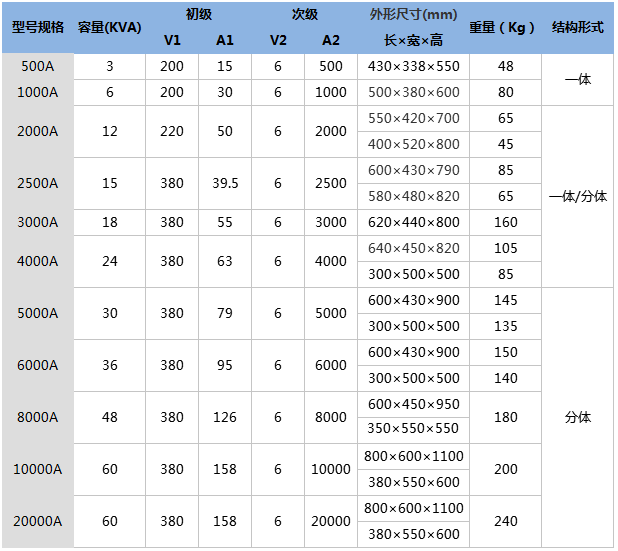Select the 5000A model cell
This screenshot has height=551, width=618.
click(x=38, y=313)
